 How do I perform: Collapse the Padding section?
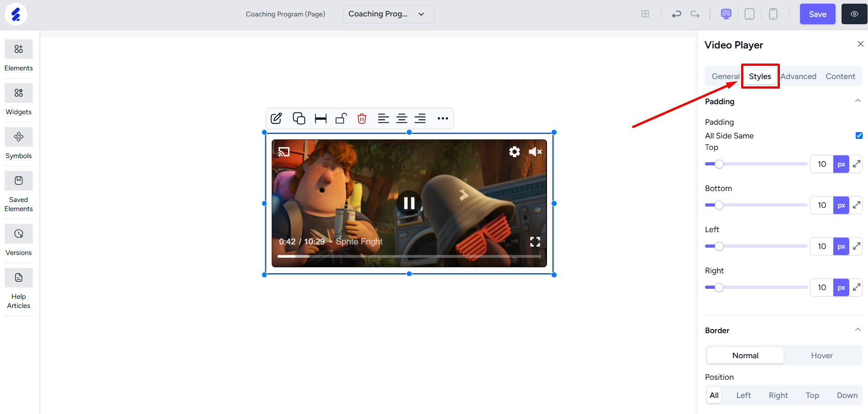click(858, 101)
